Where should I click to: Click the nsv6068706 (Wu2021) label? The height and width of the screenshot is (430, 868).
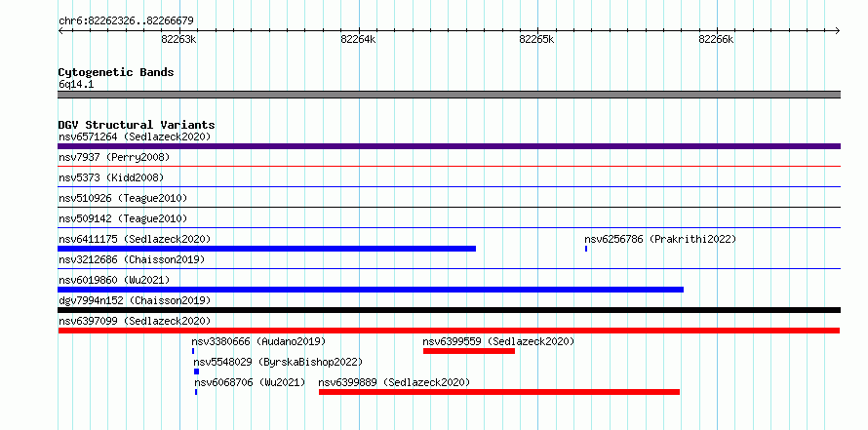pos(250,382)
